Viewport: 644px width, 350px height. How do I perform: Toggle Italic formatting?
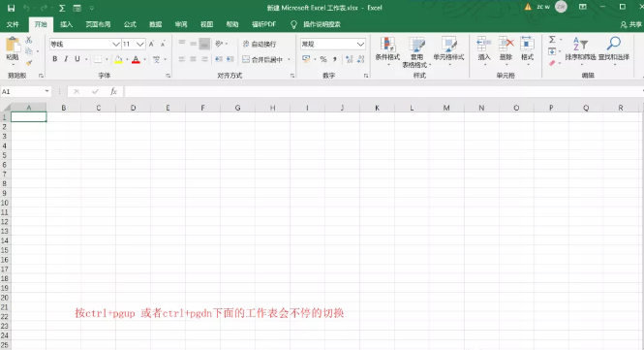coord(66,59)
